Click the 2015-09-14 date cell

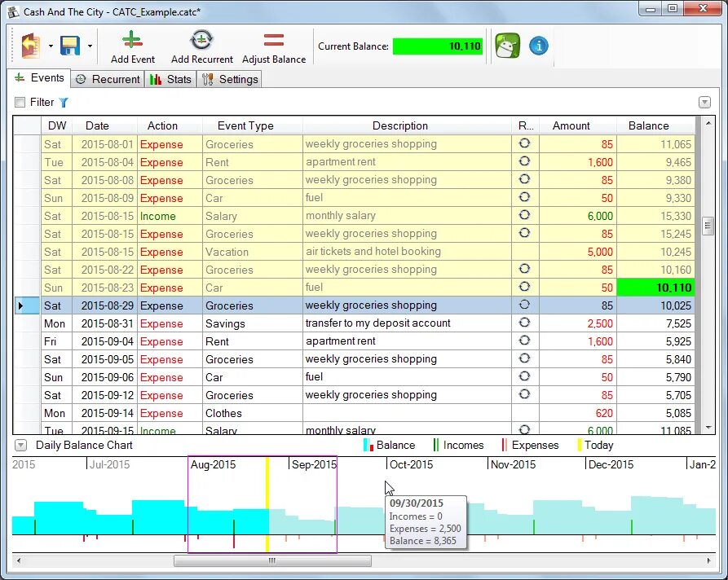click(x=104, y=413)
